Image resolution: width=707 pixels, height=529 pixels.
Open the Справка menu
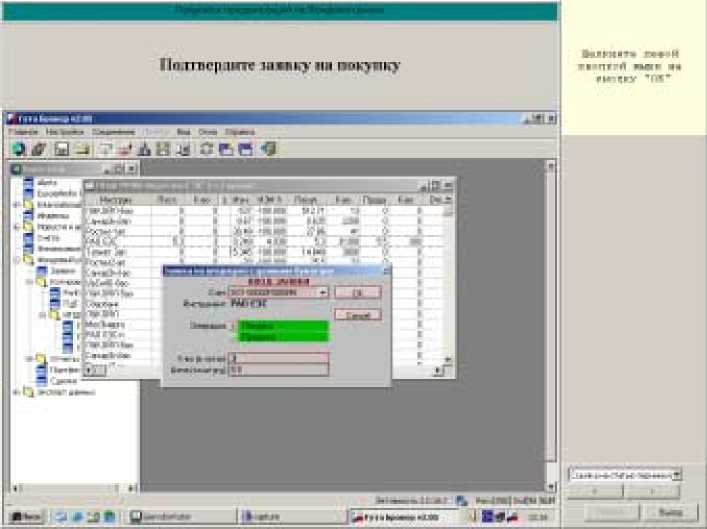[240, 132]
